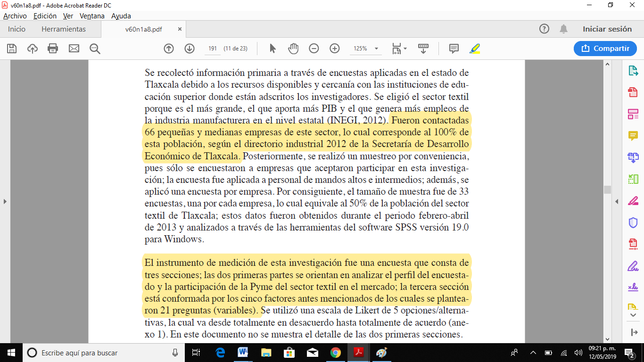644x362 pixels.
Task: Activate the selection arrow tool
Action: click(x=272, y=49)
